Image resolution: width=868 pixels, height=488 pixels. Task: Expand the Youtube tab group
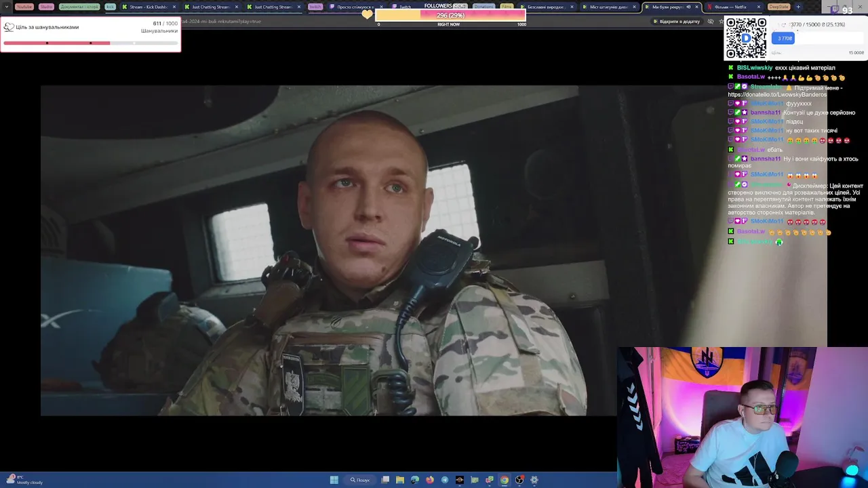point(24,7)
